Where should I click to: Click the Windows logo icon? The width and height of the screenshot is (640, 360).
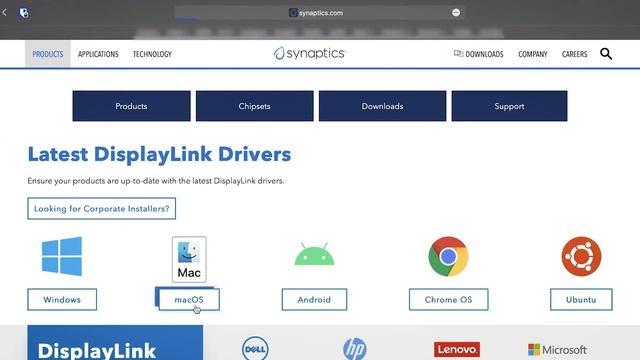click(x=62, y=256)
